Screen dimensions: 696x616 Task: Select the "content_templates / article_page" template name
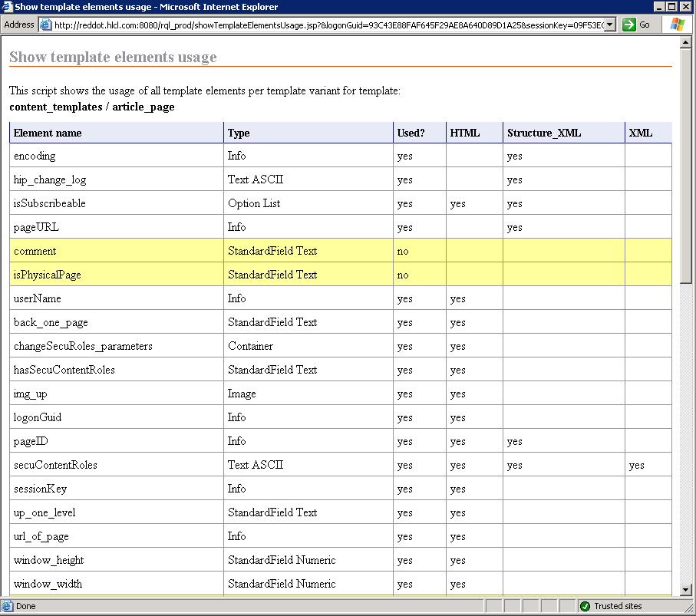pos(92,107)
